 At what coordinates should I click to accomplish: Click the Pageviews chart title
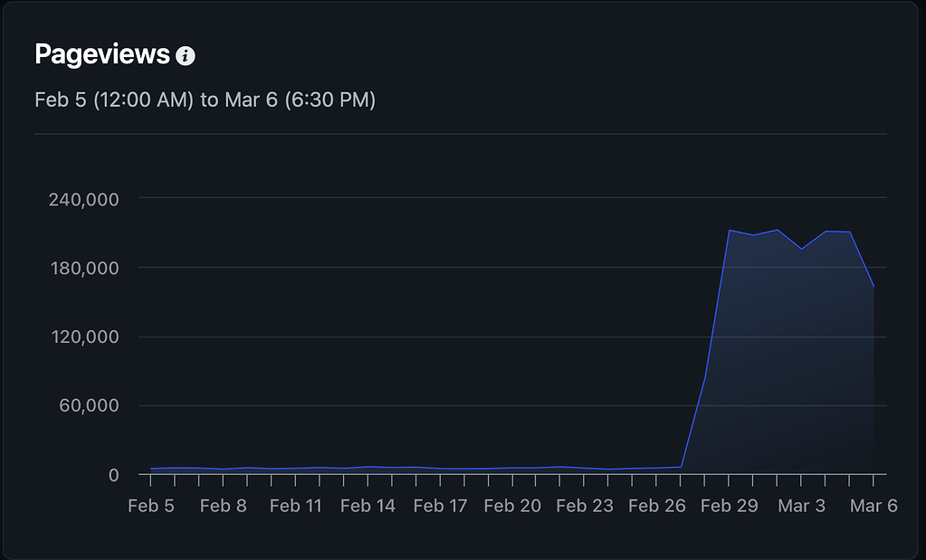click(x=100, y=54)
